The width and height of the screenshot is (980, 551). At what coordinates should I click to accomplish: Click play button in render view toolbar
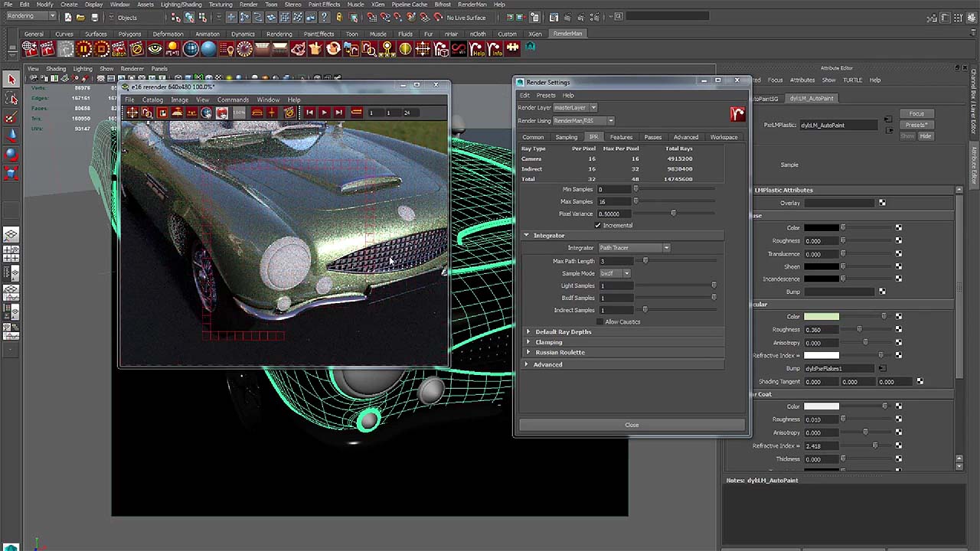(x=324, y=112)
